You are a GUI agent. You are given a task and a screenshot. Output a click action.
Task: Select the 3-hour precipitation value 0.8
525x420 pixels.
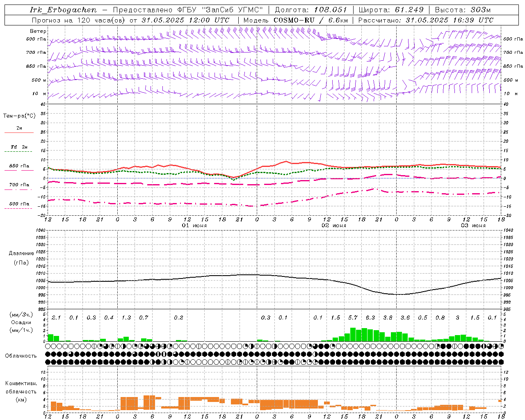440,318
